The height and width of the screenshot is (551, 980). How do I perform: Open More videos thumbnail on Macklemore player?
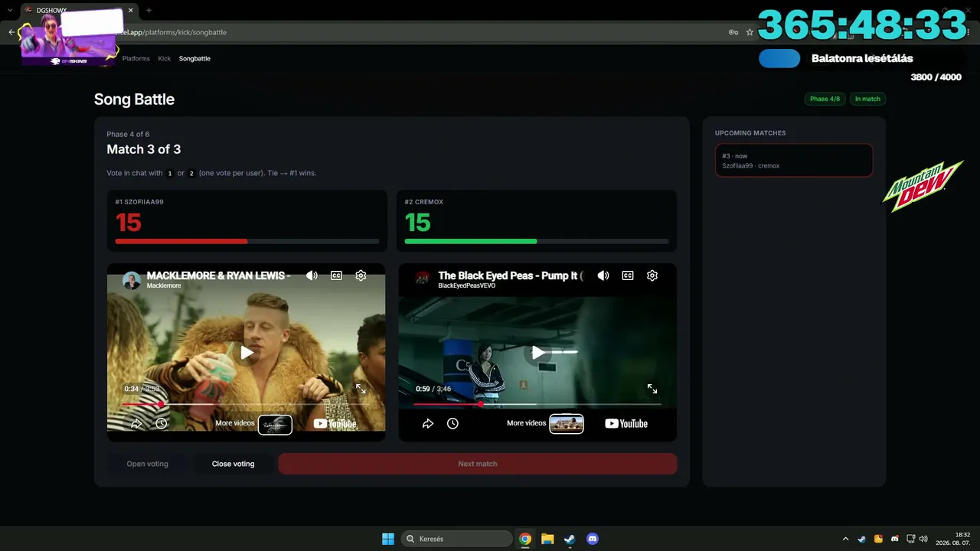(x=275, y=425)
